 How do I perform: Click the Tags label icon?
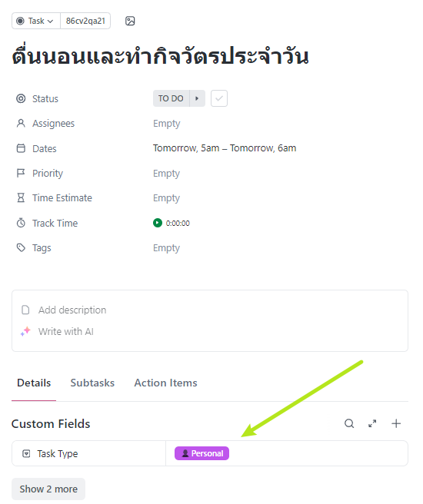pyautogui.click(x=21, y=247)
